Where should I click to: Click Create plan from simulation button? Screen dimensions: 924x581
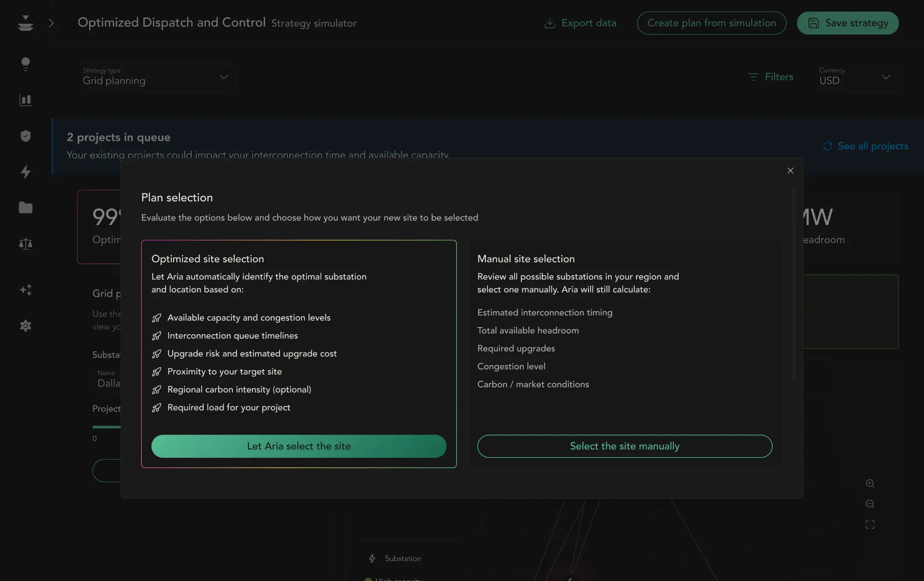pos(712,23)
